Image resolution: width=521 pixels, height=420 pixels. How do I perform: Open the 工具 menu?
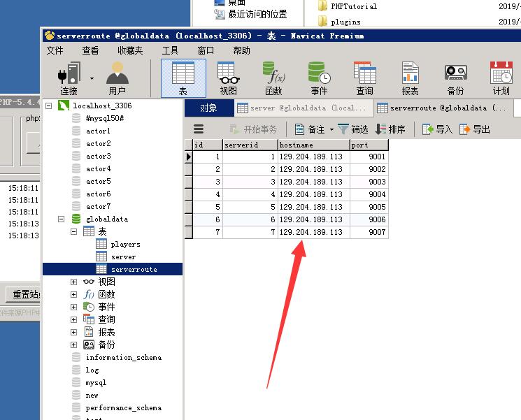[170, 50]
